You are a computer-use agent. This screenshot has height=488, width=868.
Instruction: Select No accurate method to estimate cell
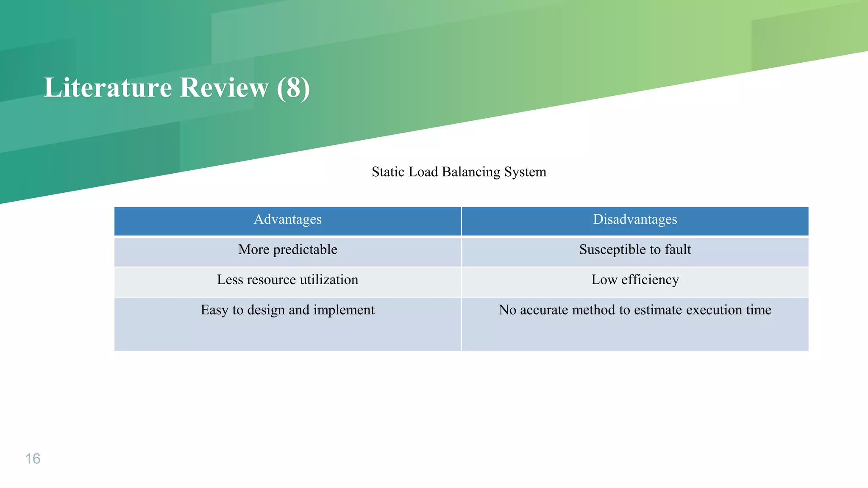(635, 324)
